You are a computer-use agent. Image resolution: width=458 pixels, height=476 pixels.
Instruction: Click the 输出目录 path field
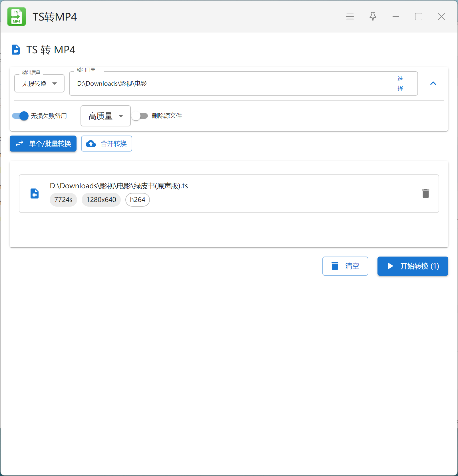click(228, 84)
